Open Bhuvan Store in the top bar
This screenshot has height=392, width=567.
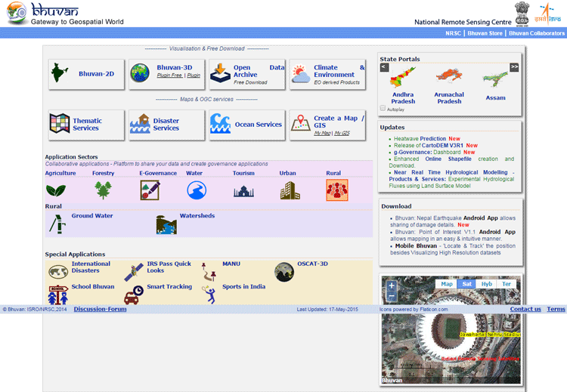[x=485, y=33]
